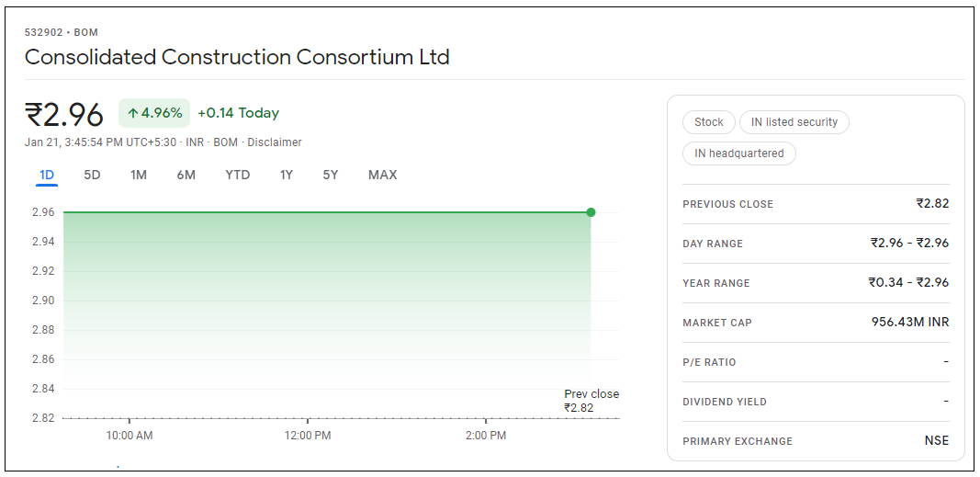This screenshot has width=980, height=477.
Task: Click the IN listed security chip
Action: pos(794,122)
